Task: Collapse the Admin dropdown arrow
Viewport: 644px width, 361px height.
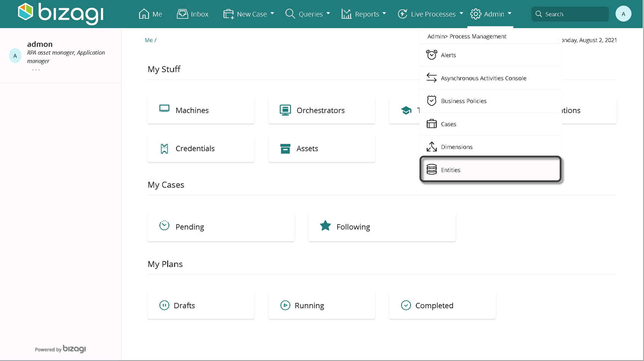Action: coord(510,14)
